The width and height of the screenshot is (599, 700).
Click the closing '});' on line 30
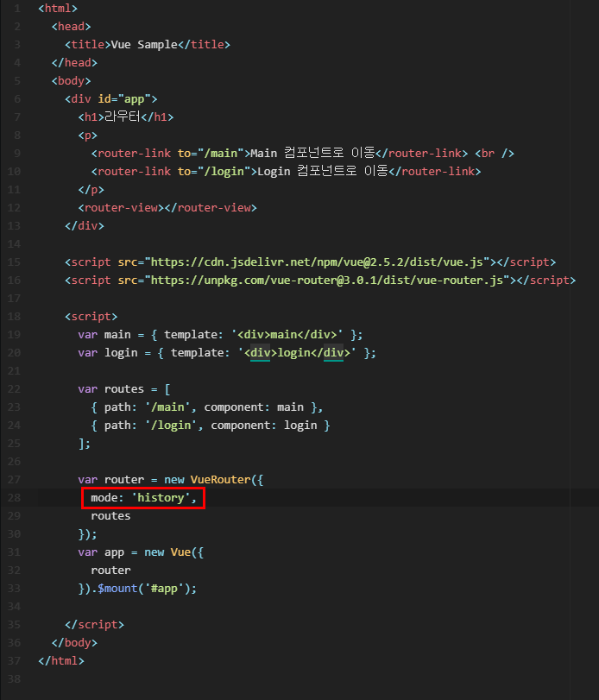(87, 534)
